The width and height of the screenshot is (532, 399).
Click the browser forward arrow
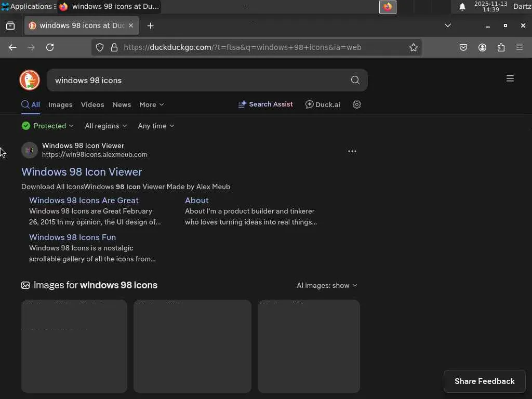coord(31,47)
